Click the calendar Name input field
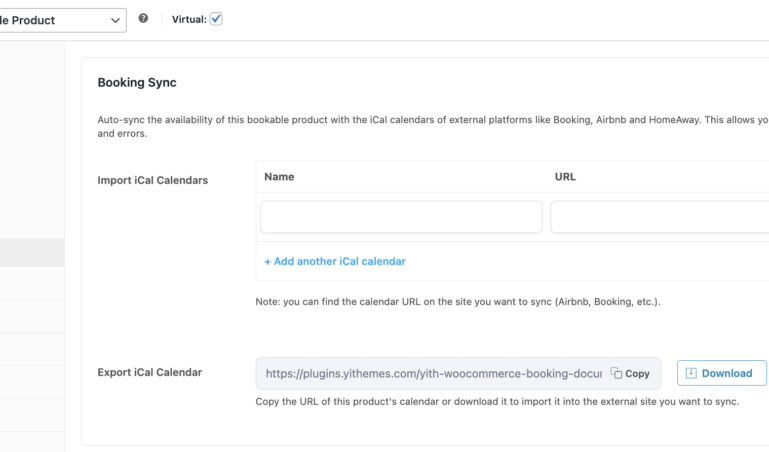 click(x=401, y=217)
